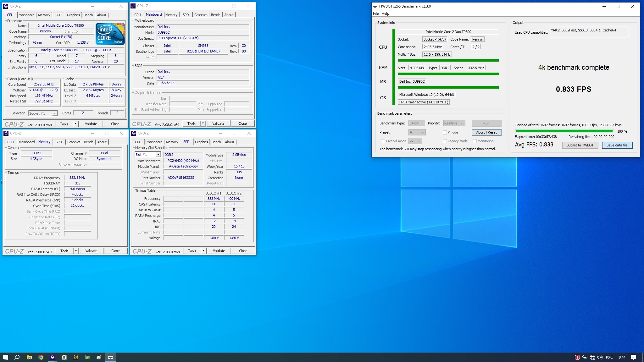The image size is (644, 362).
Task: Expand Tools arrow in CPU-Z Processor window
Action: point(75,124)
